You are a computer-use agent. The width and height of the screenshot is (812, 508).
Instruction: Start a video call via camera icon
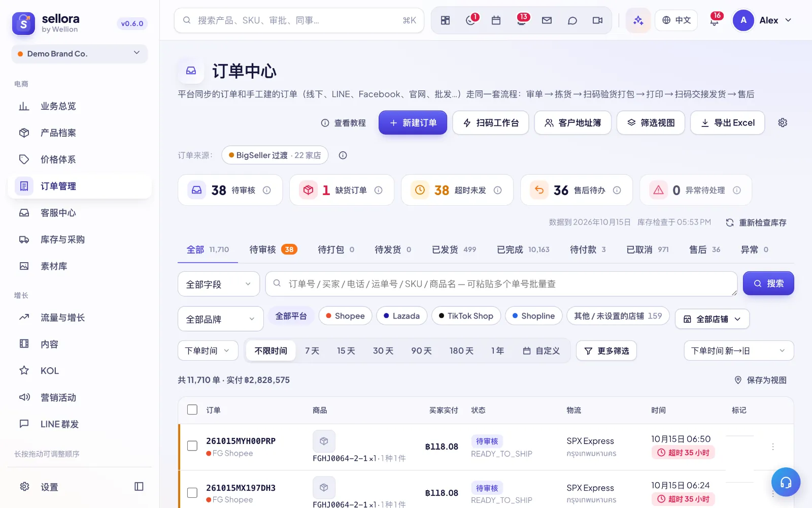[598, 20]
